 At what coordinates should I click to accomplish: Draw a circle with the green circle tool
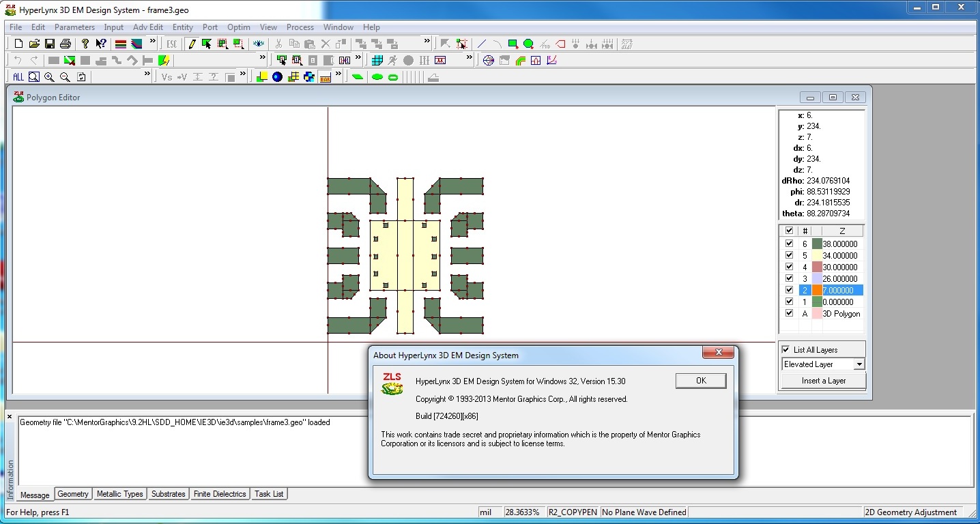[528, 44]
